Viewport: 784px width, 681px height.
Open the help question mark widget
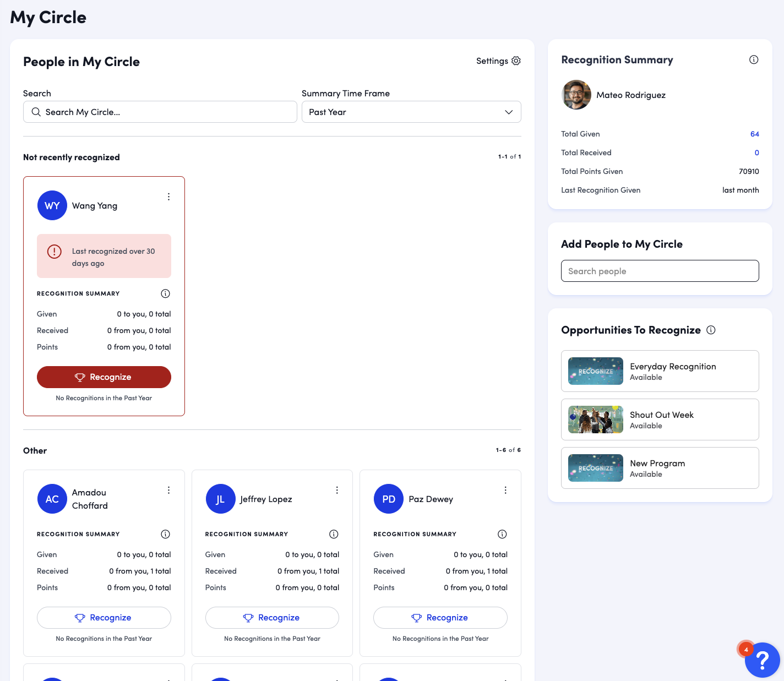pyautogui.click(x=762, y=660)
